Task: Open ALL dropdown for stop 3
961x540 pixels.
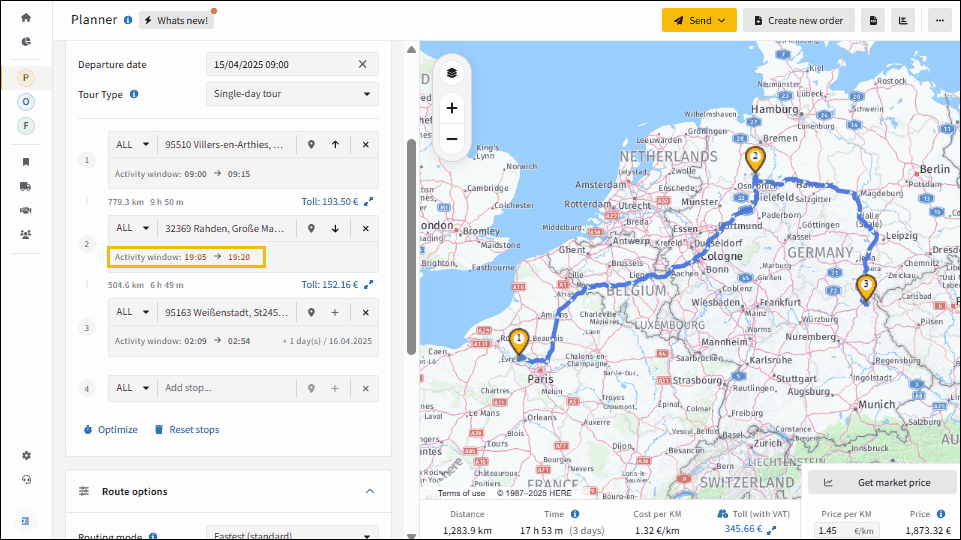Action: [132, 313]
